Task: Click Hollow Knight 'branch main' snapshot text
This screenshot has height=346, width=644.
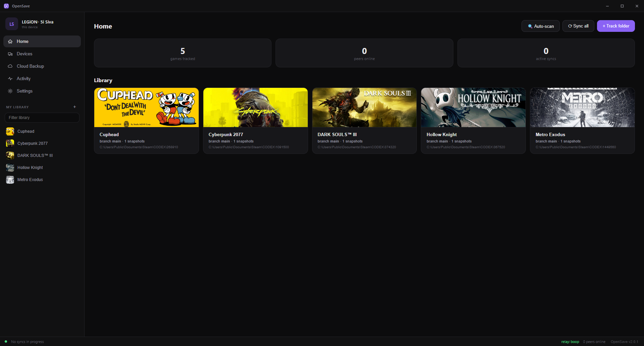Action: tap(449, 141)
